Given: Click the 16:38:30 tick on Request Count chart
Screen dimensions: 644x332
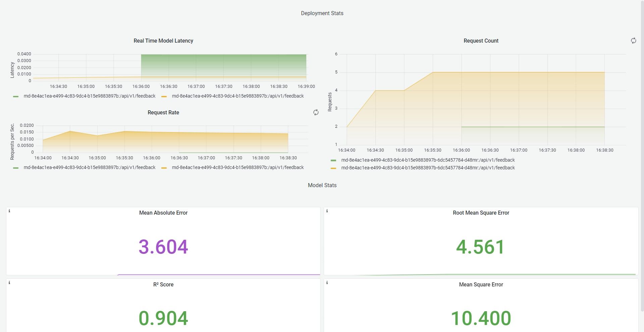Looking at the screenshot, I should (605, 150).
